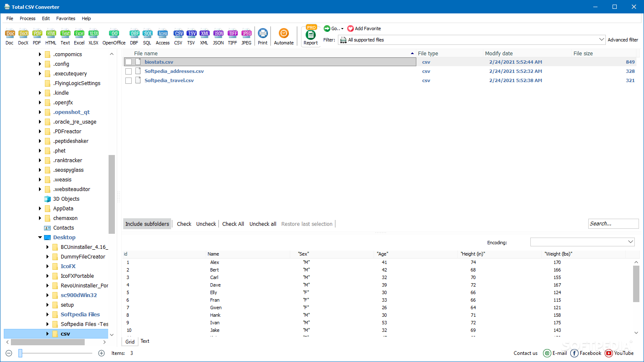Switch to the Text preview tab
The image size is (644, 362).
(x=145, y=341)
